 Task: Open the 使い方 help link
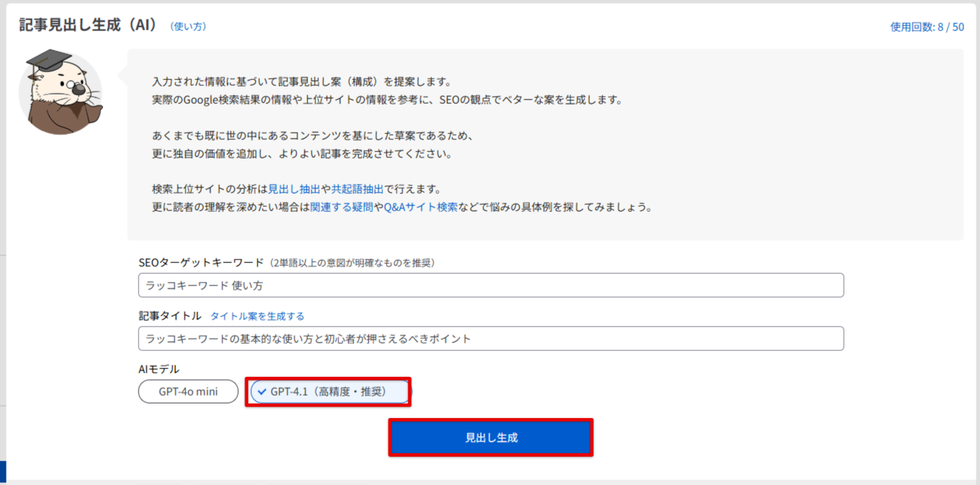(x=188, y=26)
